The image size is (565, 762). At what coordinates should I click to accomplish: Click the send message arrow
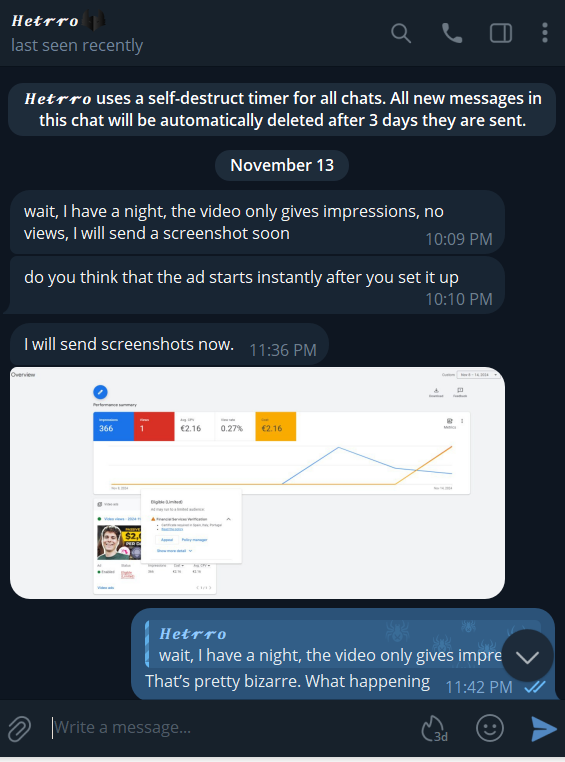pyautogui.click(x=544, y=728)
